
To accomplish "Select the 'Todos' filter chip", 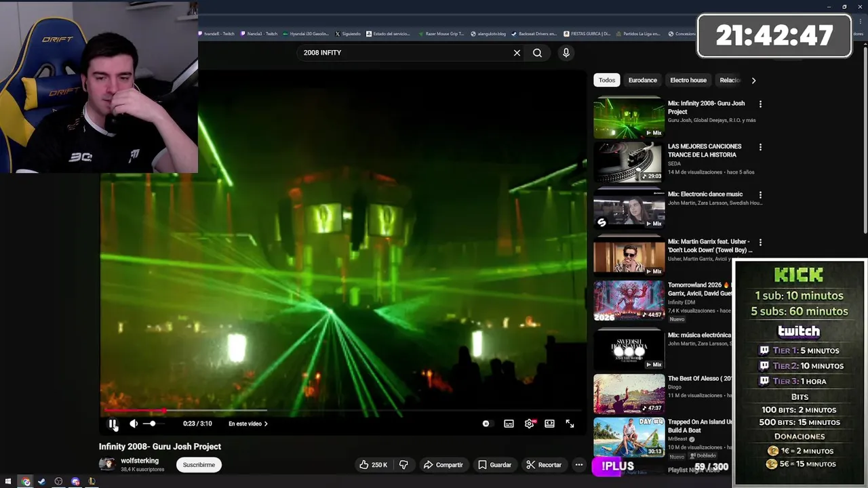I will (x=607, y=80).
